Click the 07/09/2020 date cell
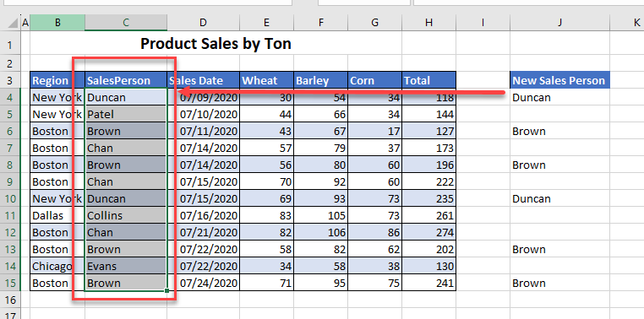Screen dimensions: 644x319 point(204,98)
